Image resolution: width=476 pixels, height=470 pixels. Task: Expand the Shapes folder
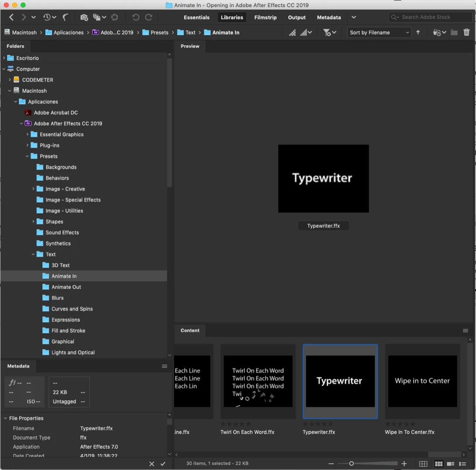tap(33, 222)
